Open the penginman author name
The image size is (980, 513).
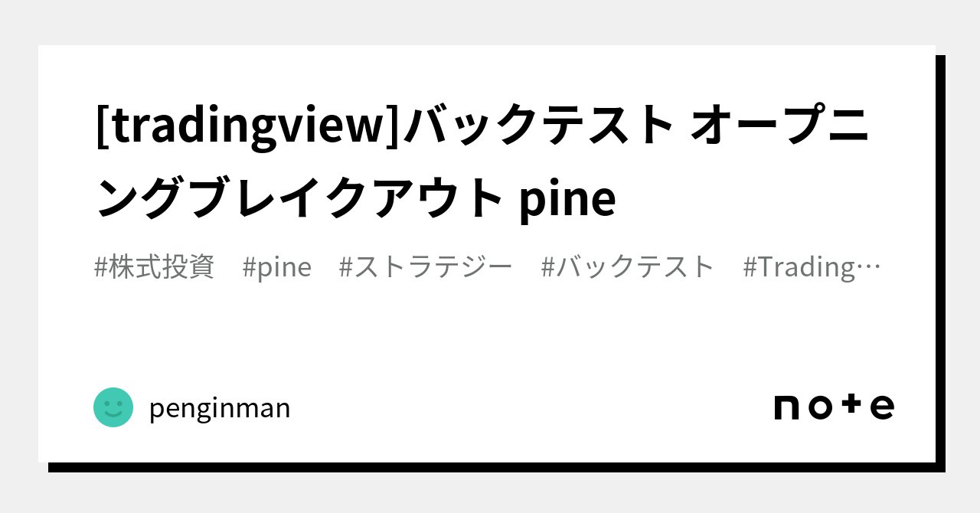220,408
